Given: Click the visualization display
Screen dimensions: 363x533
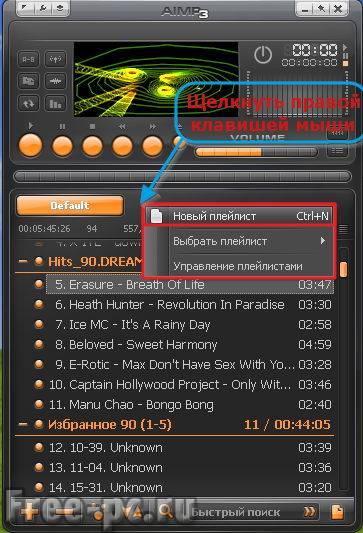Looking at the screenshot, I should point(156,79).
